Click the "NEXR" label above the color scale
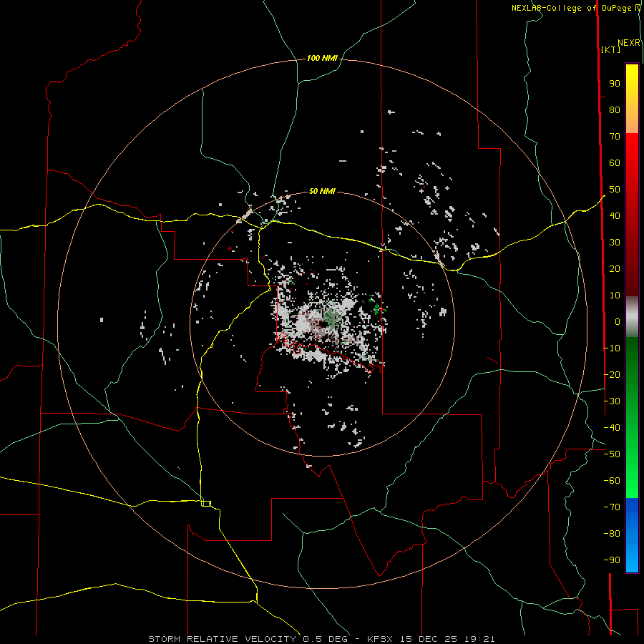 click(x=629, y=43)
